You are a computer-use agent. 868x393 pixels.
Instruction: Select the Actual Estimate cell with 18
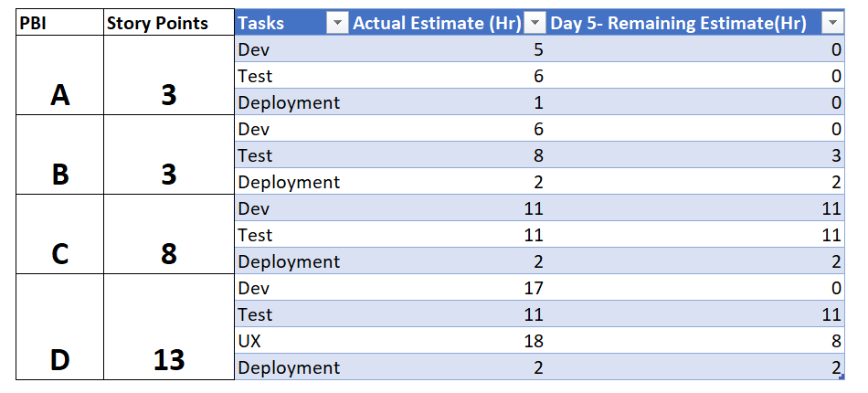448,341
